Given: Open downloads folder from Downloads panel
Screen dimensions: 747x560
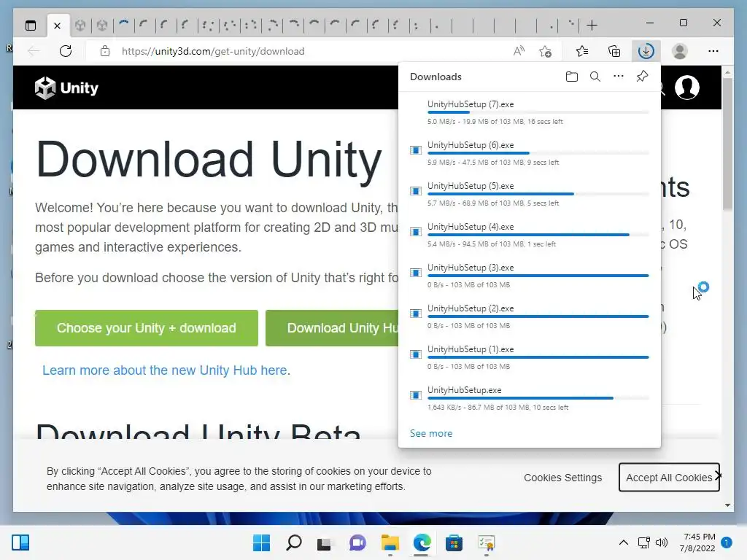Looking at the screenshot, I should (x=572, y=77).
